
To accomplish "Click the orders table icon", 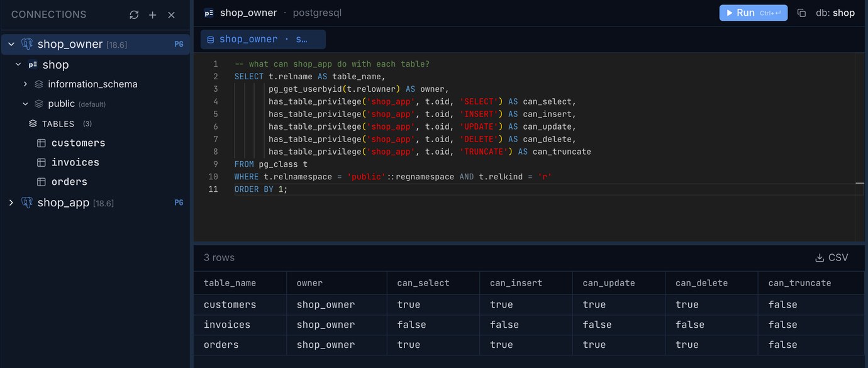I will coord(42,182).
